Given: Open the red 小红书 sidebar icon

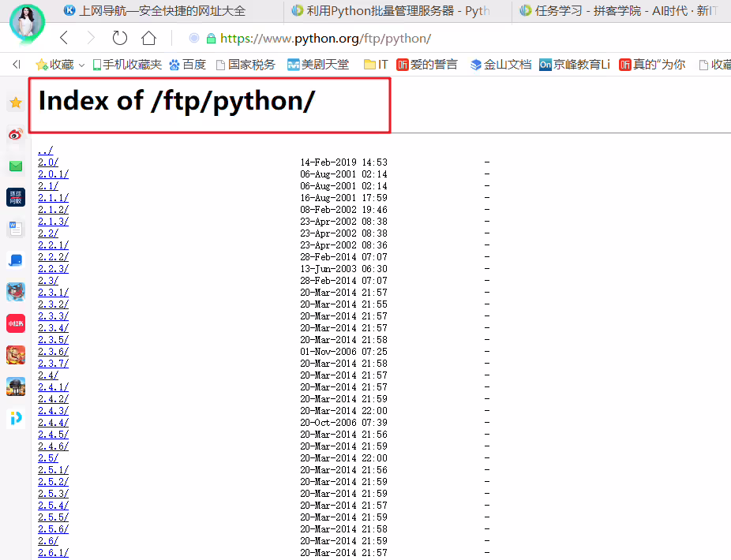Looking at the screenshot, I should tap(16, 323).
